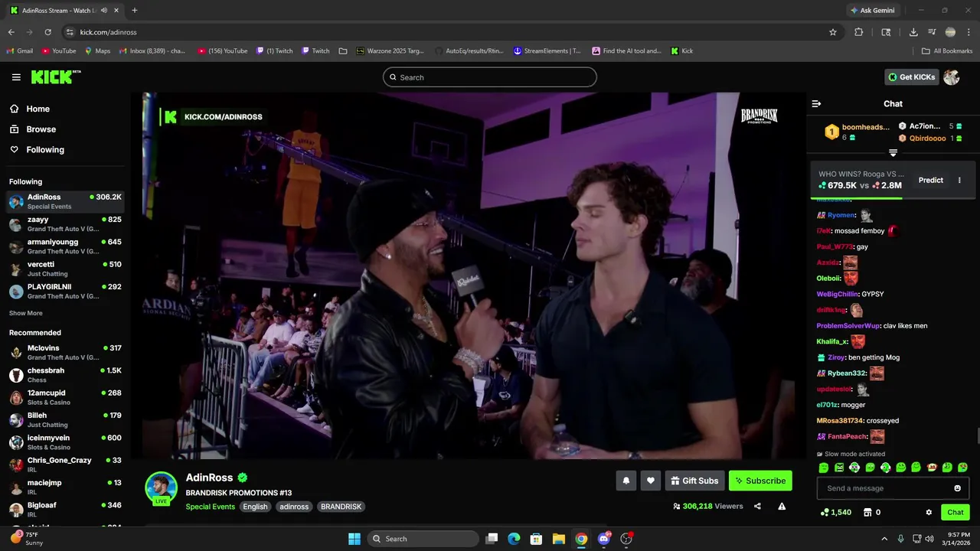Image resolution: width=980 pixels, height=551 pixels.
Task: Collapse the chat panel arrow icon
Action: pos(816,103)
